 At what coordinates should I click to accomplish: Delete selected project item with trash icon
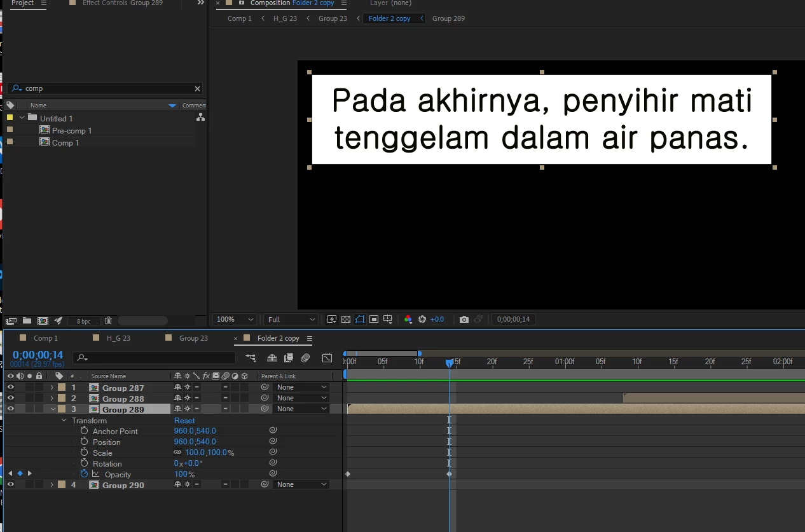108,321
